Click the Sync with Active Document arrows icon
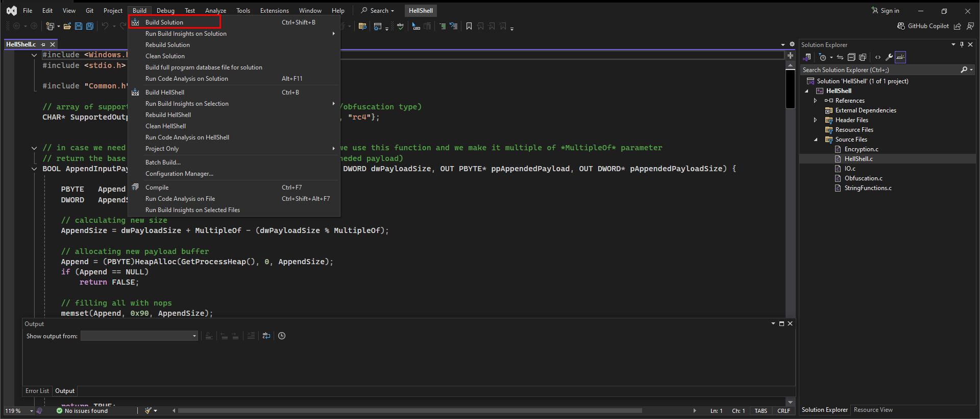 click(840, 57)
